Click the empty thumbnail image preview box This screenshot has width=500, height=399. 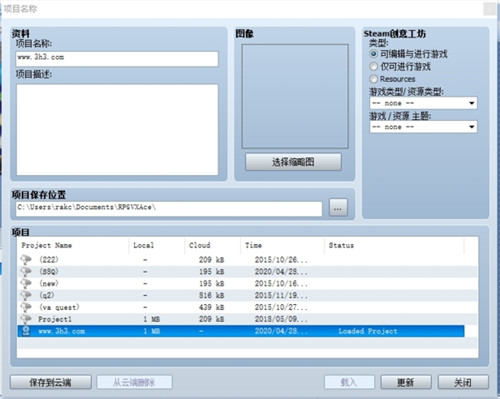click(x=295, y=96)
